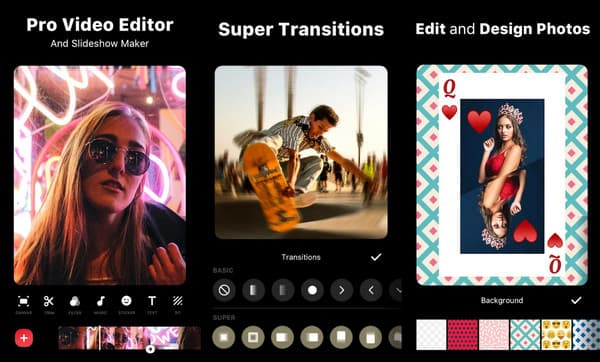
Task: Pick the transparent checkerboard background swatch
Action: pyautogui.click(x=431, y=335)
